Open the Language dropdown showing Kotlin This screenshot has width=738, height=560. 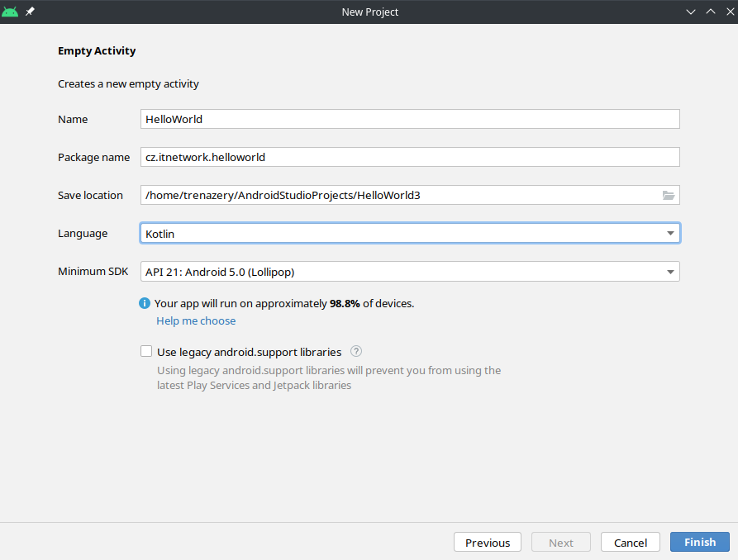tap(410, 234)
